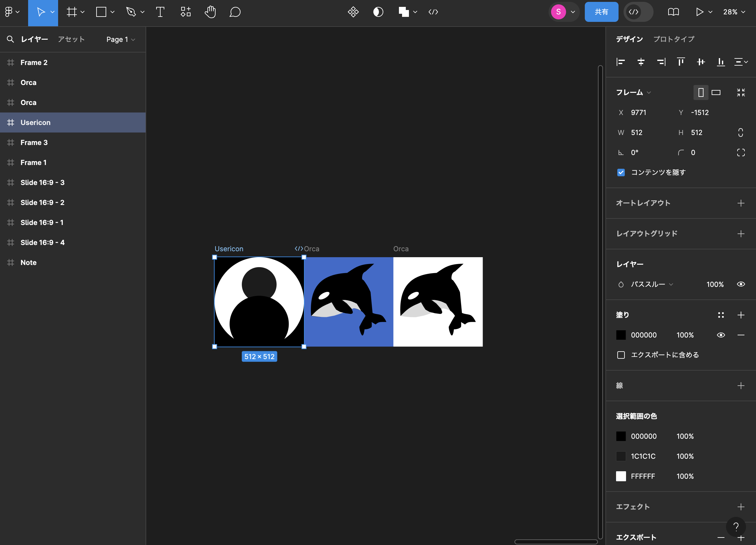Open Page 1 dropdown
Image resolution: width=756 pixels, height=545 pixels.
(120, 39)
